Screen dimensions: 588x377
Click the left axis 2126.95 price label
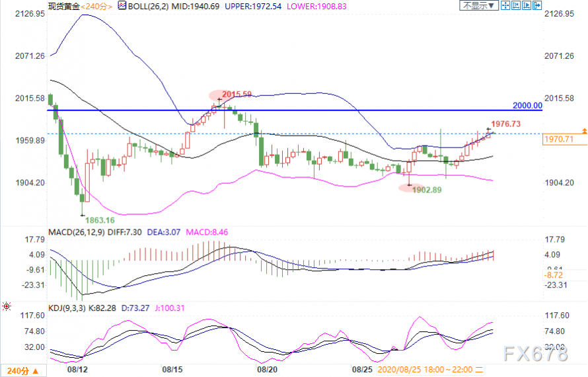30,14
